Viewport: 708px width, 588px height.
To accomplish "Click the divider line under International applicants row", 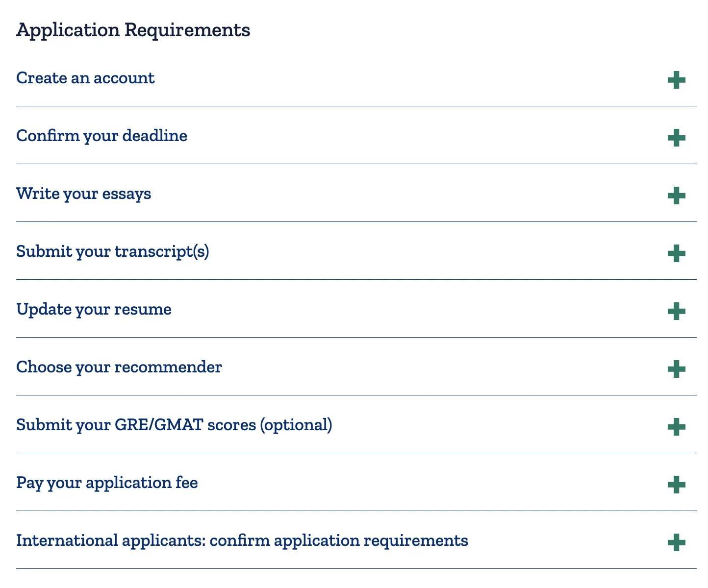I will 356,568.
